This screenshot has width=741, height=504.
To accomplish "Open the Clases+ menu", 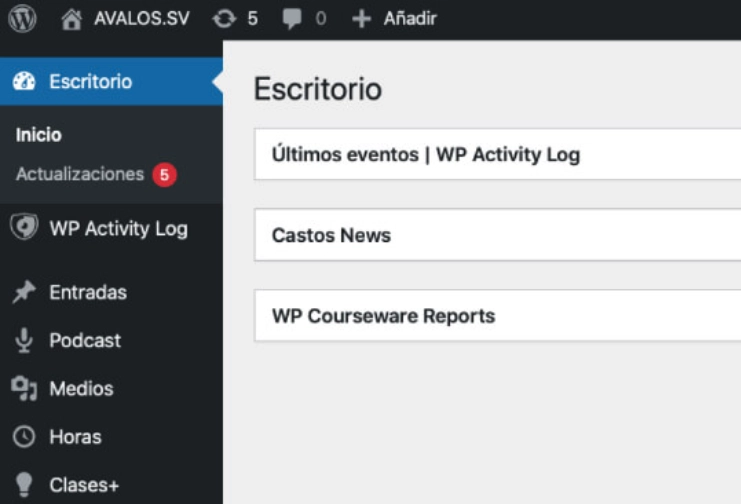I will coord(84,485).
